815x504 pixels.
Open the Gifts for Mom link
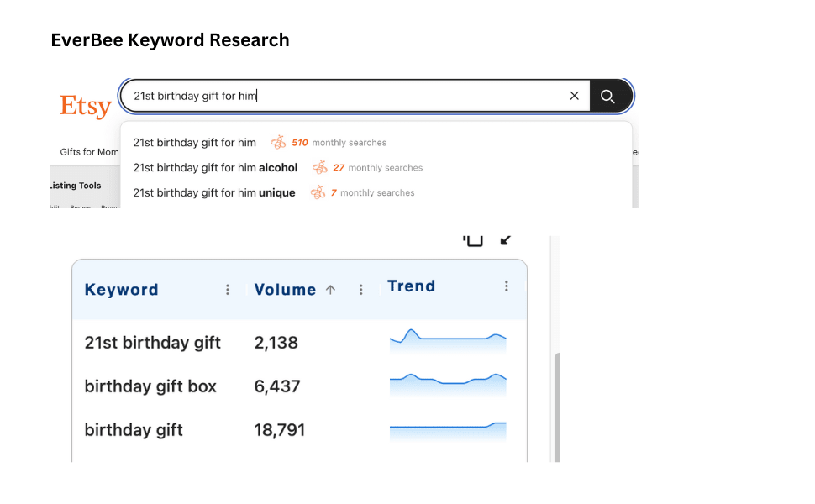(89, 152)
